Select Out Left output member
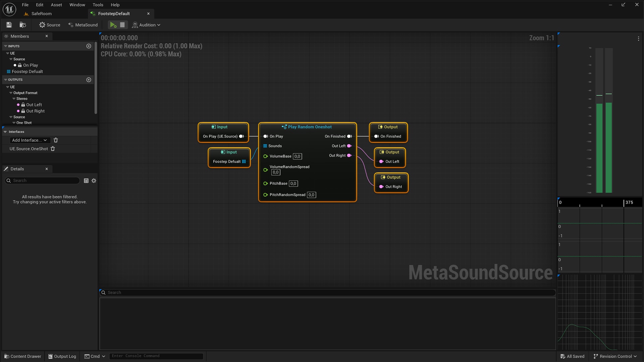Screen dimensions: 644x362 point(34,105)
